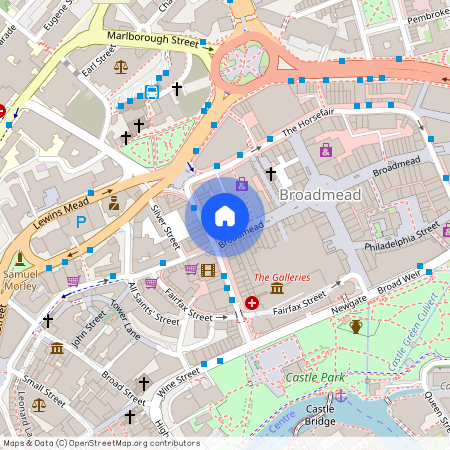This screenshot has width=450, height=450.
Task: Click the courthouse scales icon by Earl Street
Action: click(121, 67)
